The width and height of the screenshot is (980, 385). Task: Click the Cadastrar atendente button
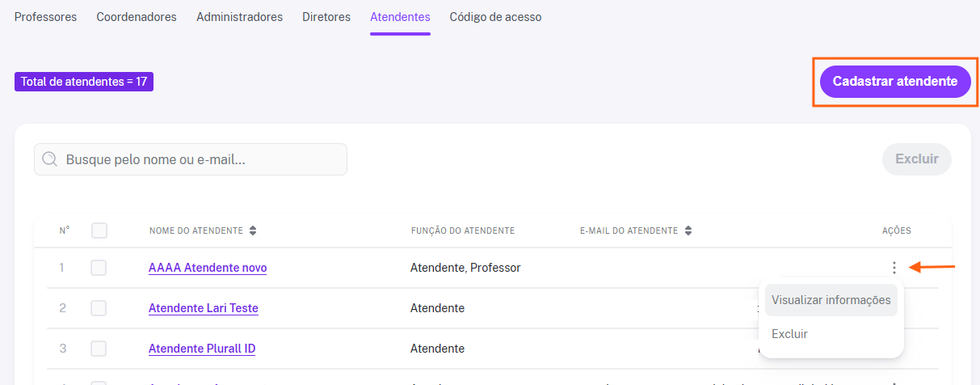(895, 82)
